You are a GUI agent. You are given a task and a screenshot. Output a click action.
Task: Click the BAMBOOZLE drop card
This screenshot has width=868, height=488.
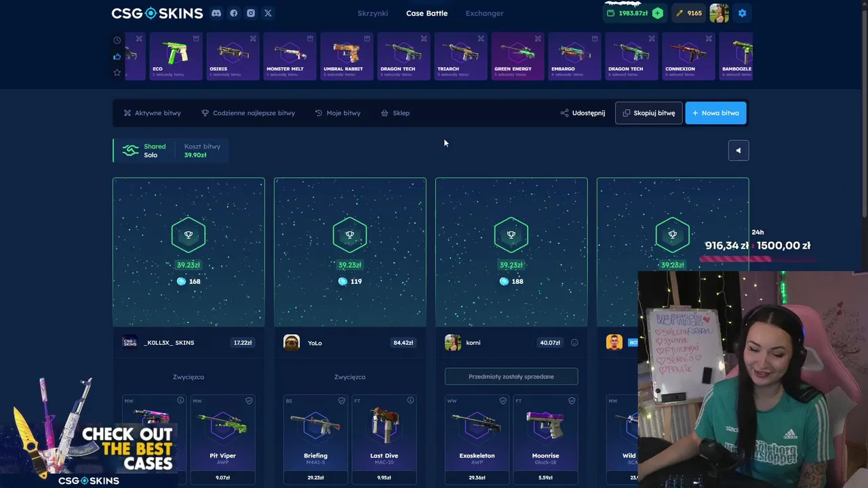point(736,56)
